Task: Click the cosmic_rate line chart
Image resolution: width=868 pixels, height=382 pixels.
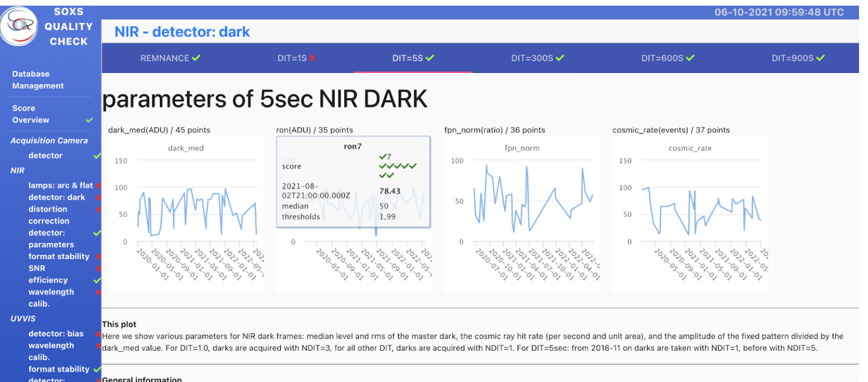Action: click(690, 213)
